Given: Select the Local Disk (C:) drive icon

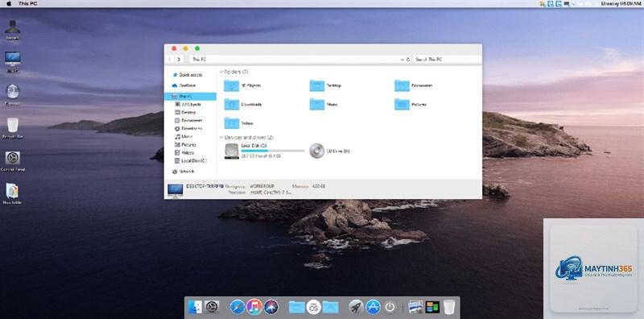Looking at the screenshot, I should click(x=232, y=151).
